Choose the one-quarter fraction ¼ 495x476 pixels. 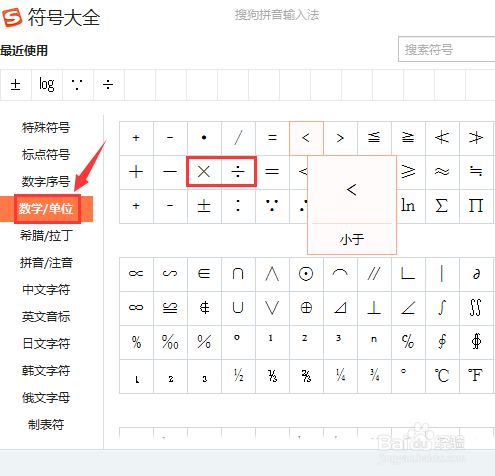tap(340, 376)
